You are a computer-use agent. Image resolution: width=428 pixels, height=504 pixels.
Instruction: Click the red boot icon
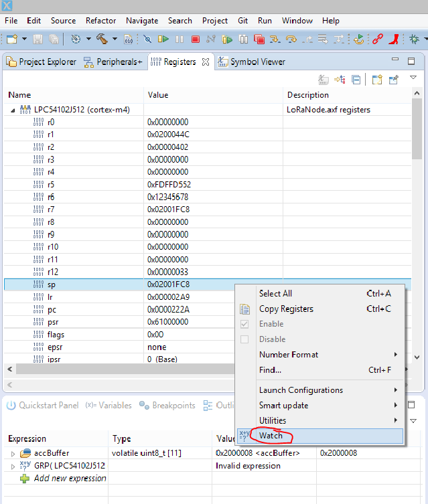pyautogui.click(x=394, y=39)
